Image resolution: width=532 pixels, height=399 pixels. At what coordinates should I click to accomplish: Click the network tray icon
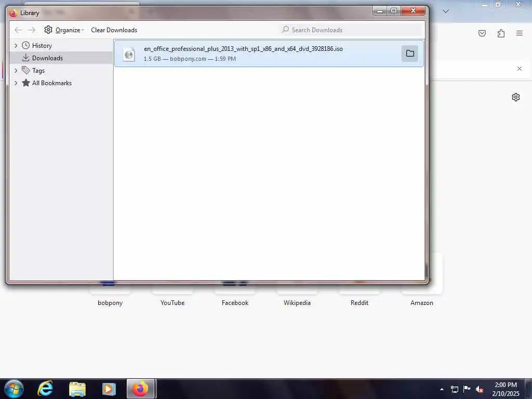[454, 389]
